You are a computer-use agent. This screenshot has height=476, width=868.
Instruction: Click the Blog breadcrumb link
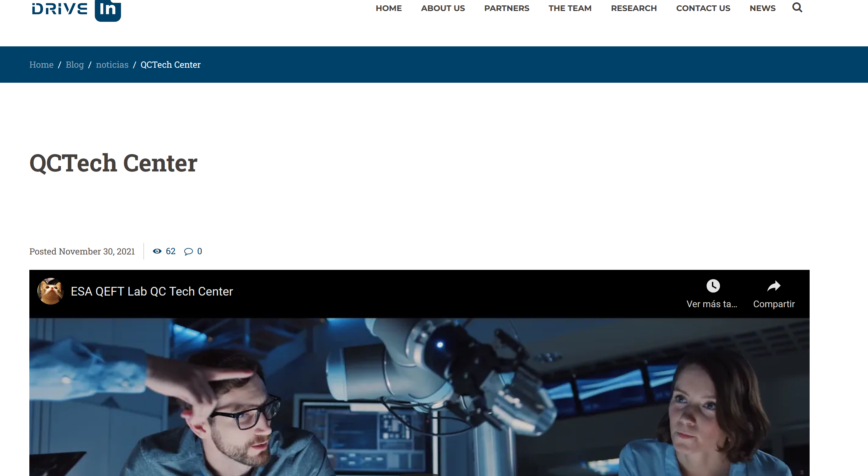coord(74,65)
